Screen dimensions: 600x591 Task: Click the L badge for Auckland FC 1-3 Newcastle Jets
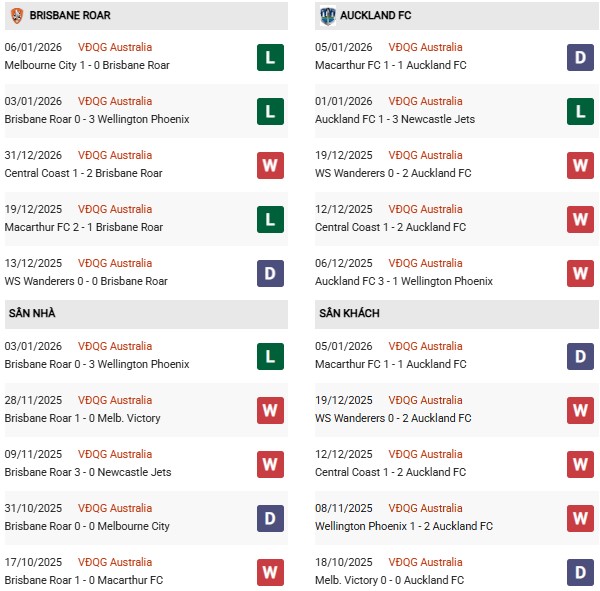point(581,111)
